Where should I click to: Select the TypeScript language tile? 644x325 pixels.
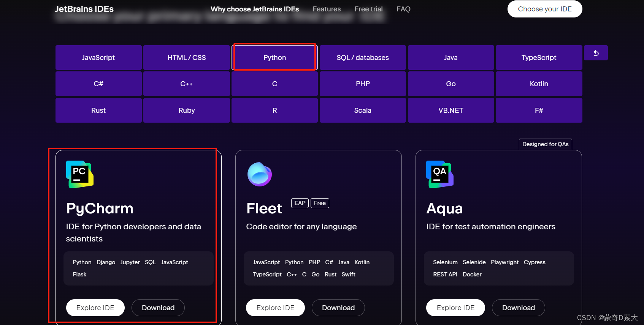(539, 58)
